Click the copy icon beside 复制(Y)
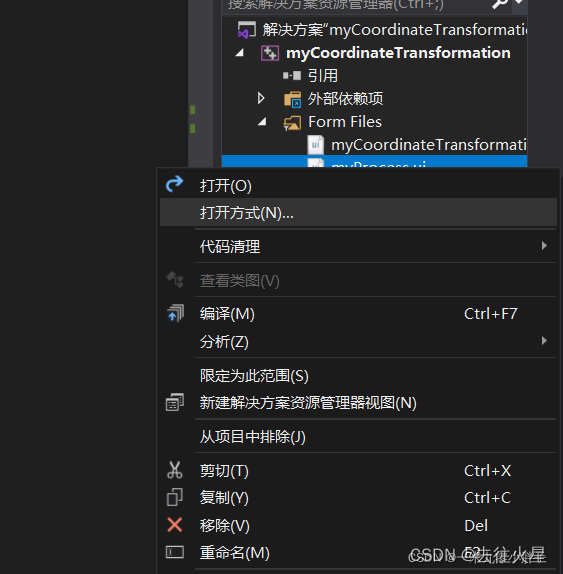 tap(175, 497)
